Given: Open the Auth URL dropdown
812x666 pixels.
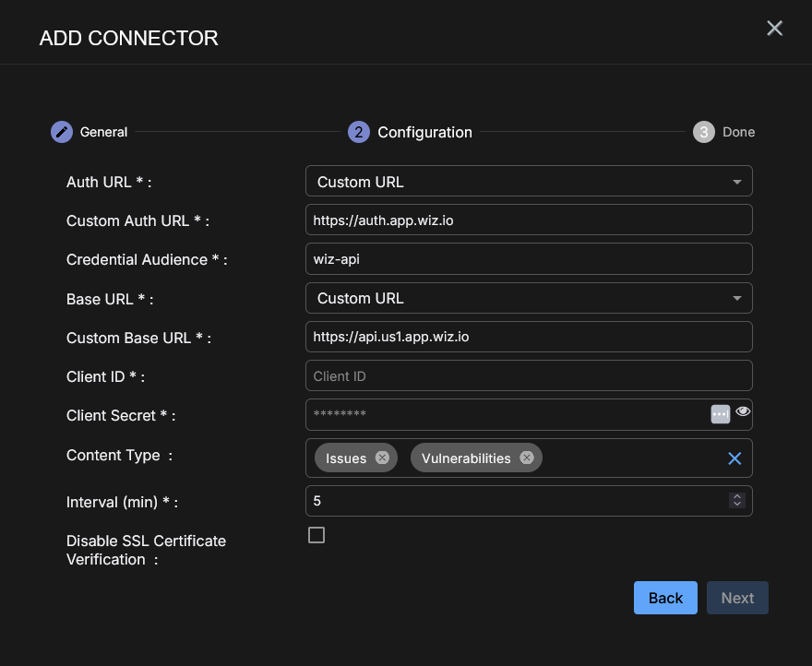Looking at the screenshot, I should point(529,182).
